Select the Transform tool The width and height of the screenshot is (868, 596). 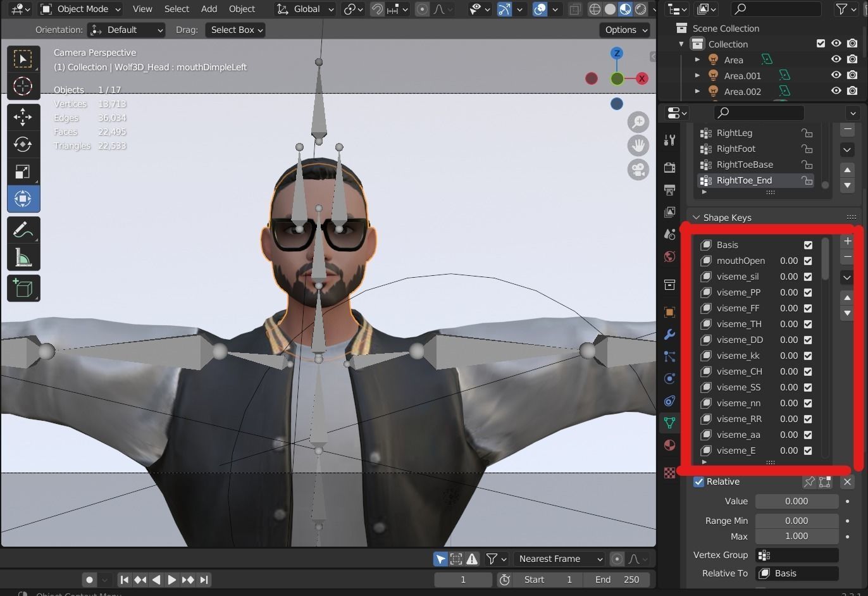[23, 199]
